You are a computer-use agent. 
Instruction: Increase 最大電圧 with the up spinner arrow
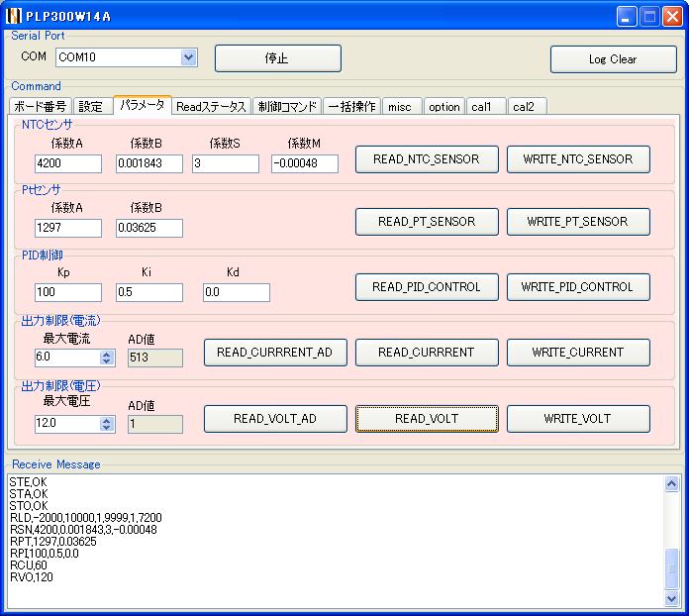pos(107,420)
